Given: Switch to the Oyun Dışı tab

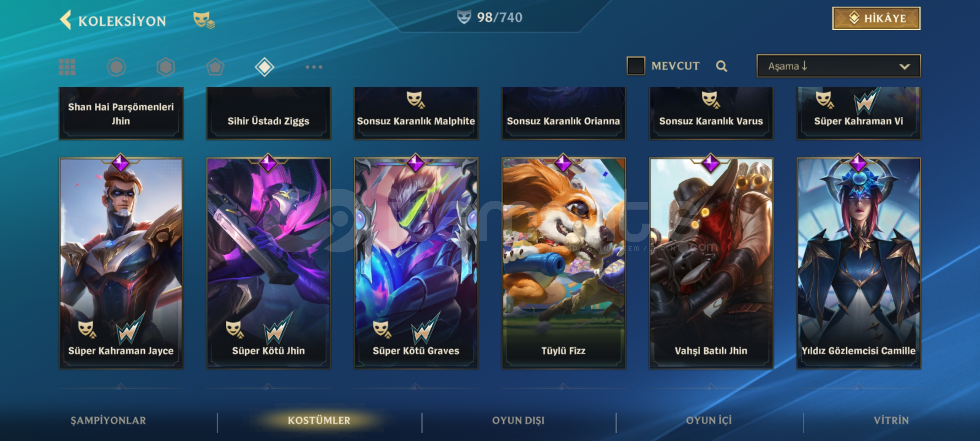Looking at the screenshot, I should [518, 420].
